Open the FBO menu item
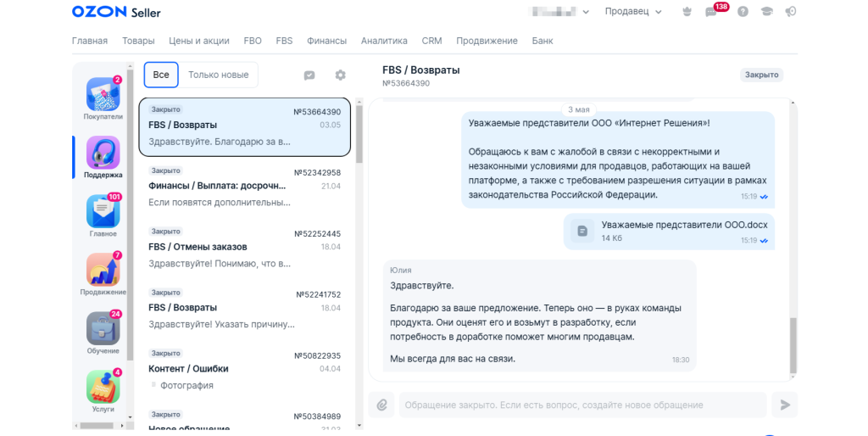 [x=253, y=41]
